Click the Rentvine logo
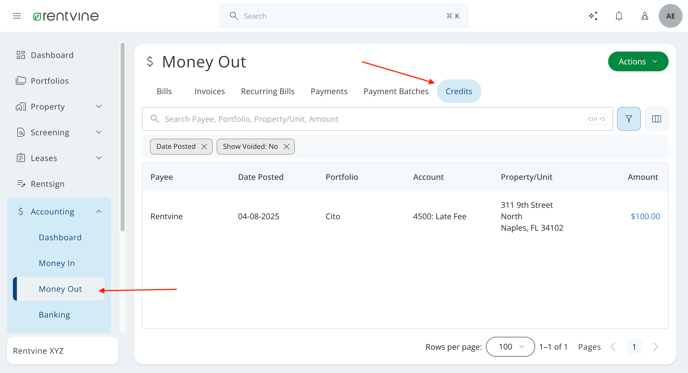The height and width of the screenshot is (373, 688). [66, 16]
